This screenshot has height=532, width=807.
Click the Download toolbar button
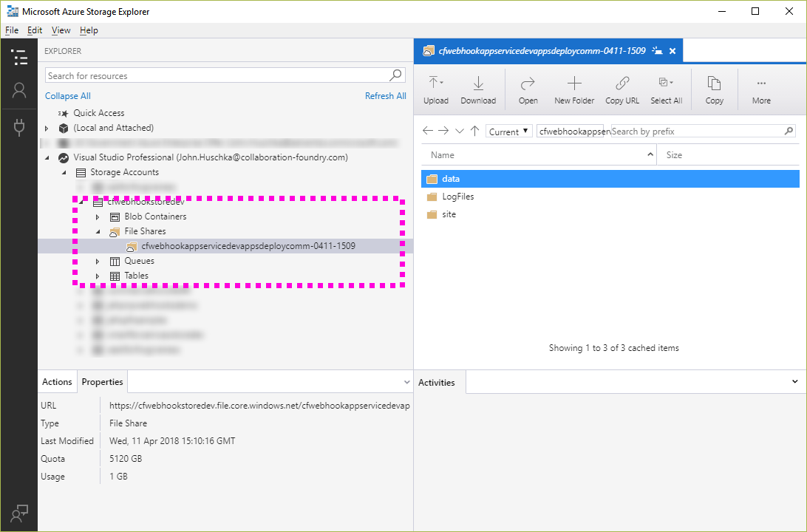tap(478, 90)
